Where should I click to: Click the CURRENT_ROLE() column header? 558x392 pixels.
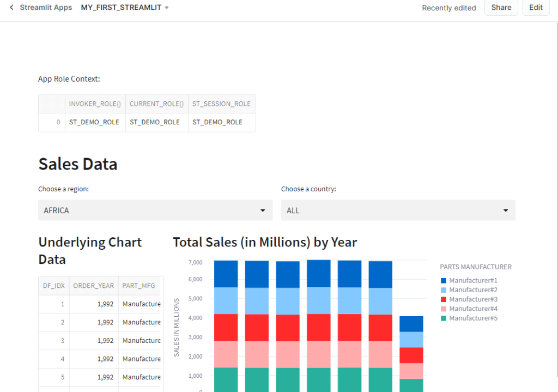pyautogui.click(x=156, y=104)
